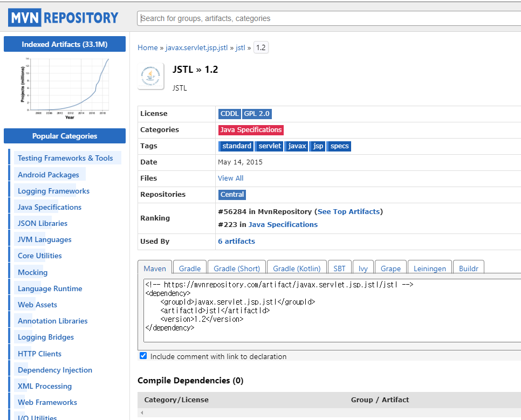Select the Ivy tab
Screen dimensions: 521x420
(363, 268)
